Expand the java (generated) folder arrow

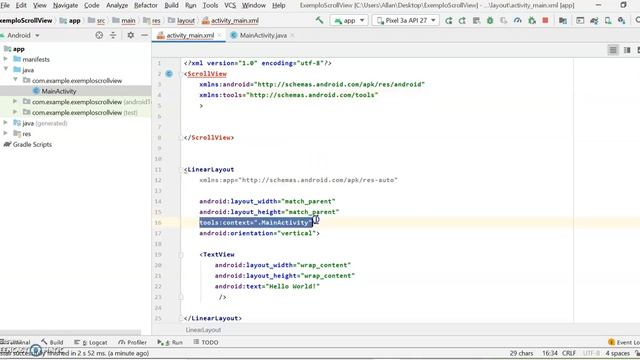(6, 122)
